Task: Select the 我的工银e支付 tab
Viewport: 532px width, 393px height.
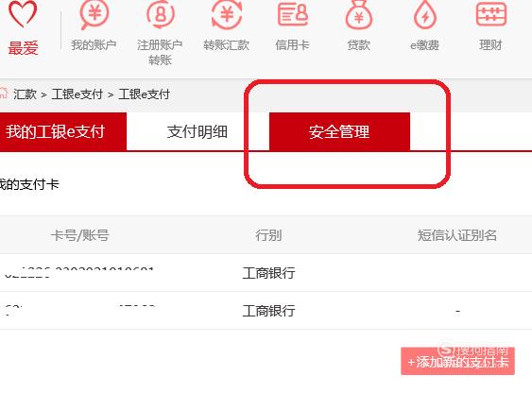Action: click(x=63, y=131)
